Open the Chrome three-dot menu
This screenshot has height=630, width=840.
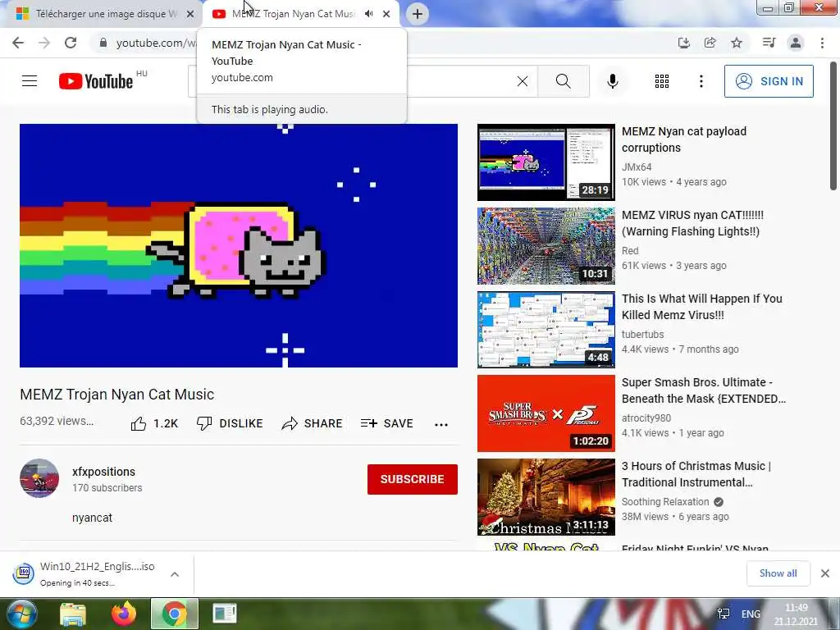(822, 43)
